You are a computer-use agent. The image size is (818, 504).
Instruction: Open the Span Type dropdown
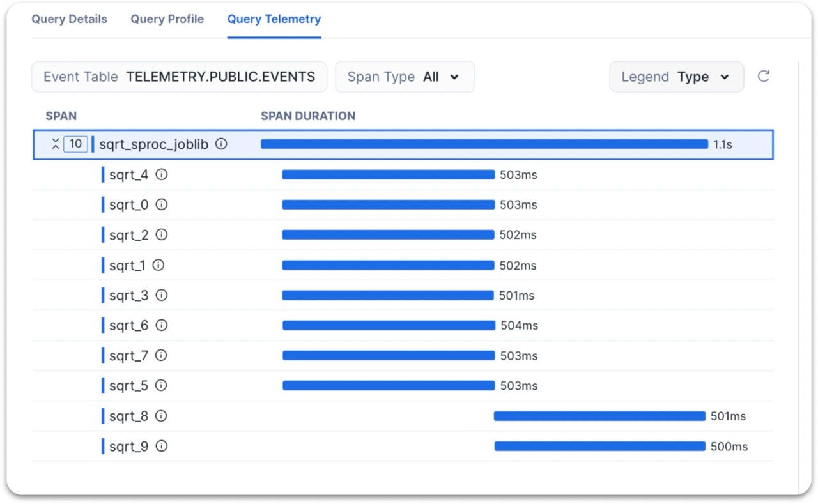click(x=405, y=77)
